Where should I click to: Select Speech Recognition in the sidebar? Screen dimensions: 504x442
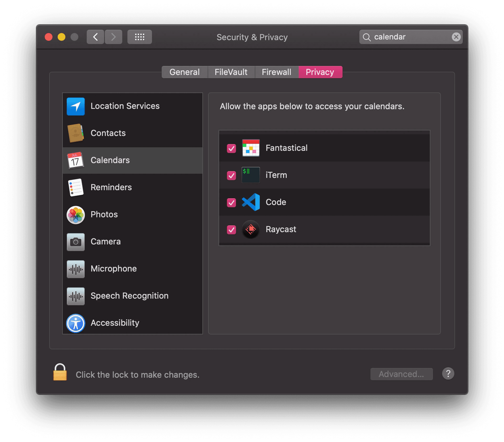click(x=129, y=296)
